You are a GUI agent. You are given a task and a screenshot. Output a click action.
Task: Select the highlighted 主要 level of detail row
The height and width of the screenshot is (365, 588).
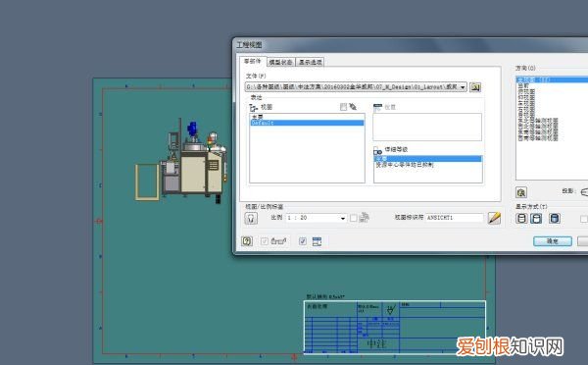point(428,159)
